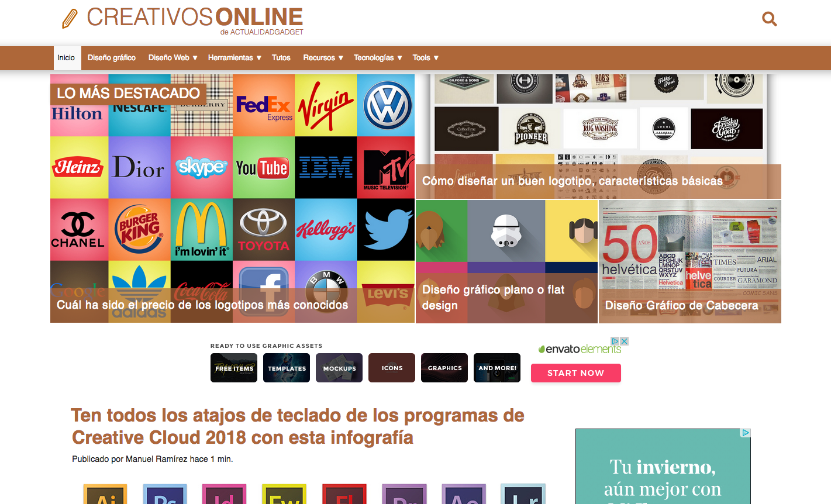The image size is (831, 504).
Task: Click the de ACTUALIDADGADGET subtitle text
Action: (261, 32)
